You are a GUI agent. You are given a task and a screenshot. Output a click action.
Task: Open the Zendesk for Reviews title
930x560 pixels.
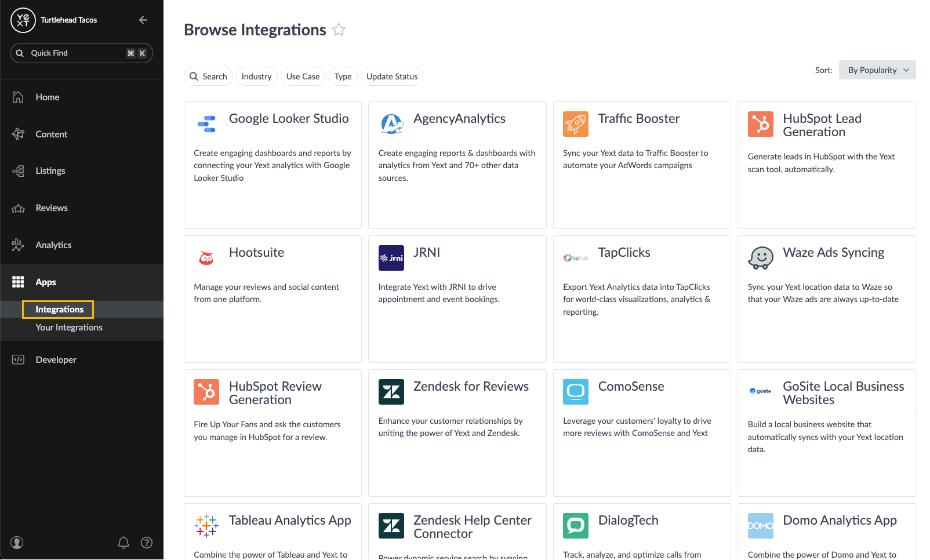point(471,387)
